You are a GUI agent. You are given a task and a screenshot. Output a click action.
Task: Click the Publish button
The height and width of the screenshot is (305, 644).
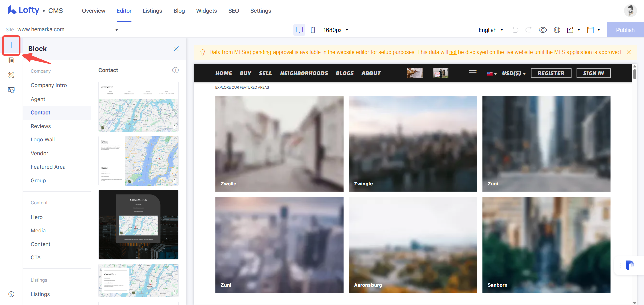click(x=625, y=30)
